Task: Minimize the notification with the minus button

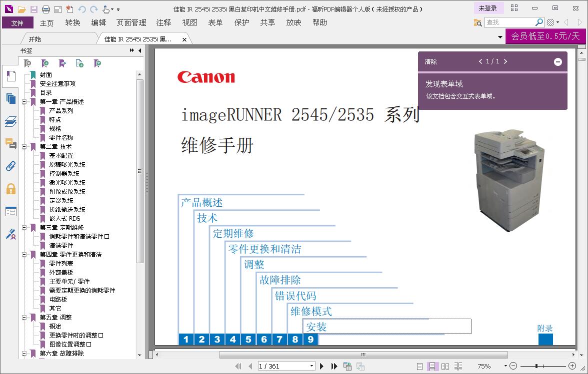Action: tap(557, 62)
